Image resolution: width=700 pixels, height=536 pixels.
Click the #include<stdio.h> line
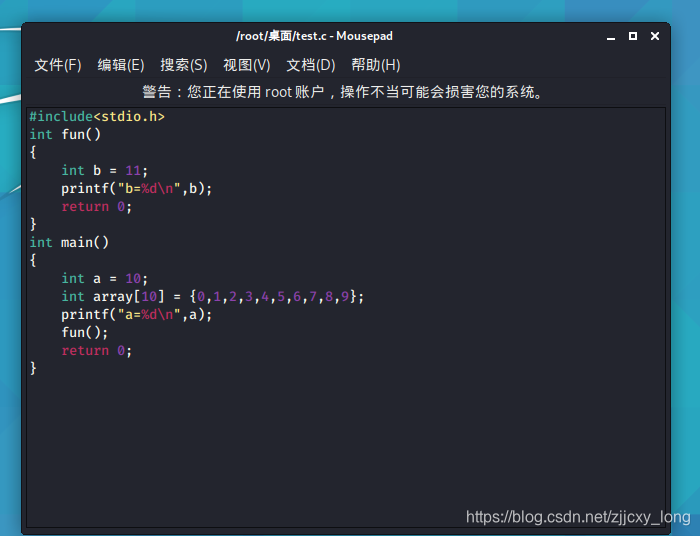point(97,117)
